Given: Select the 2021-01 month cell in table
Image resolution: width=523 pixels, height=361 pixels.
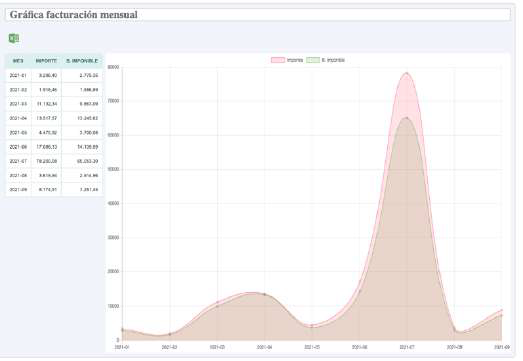Looking at the screenshot, I should (18, 75).
